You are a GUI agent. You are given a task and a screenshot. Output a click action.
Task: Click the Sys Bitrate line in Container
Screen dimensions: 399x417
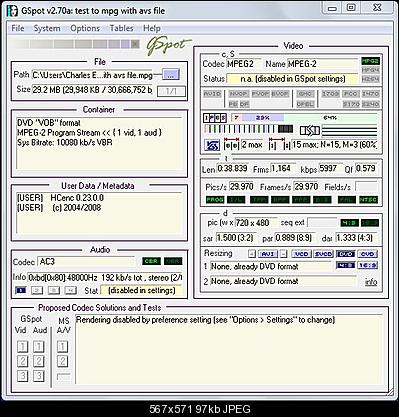(65, 143)
